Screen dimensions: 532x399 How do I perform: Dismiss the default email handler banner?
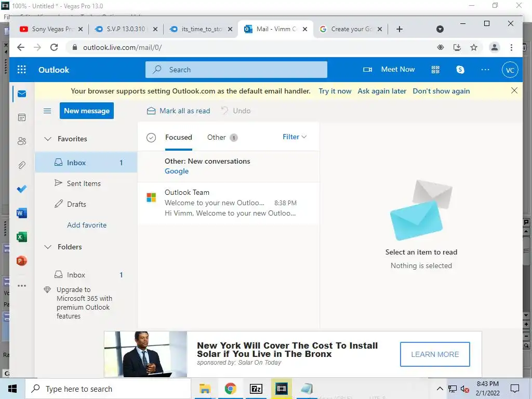coord(514,90)
